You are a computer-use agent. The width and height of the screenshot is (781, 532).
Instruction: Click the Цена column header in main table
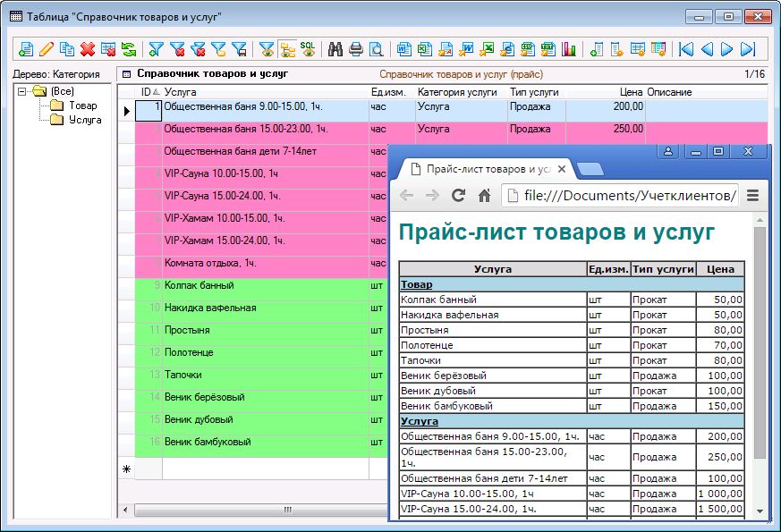point(605,92)
